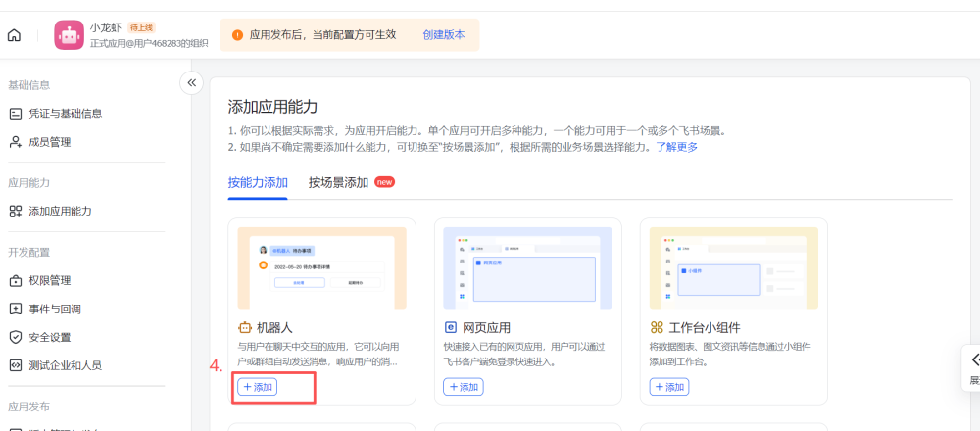Click the 待上线 status badge
Image resolution: width=980 pixels, height=431 pixels.
pos(141,27)
